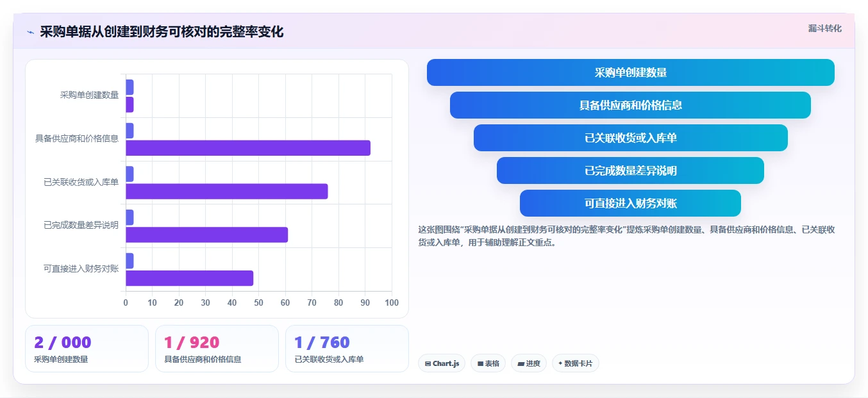Screen dimensions: 868x398
Task: Click the chart axis label 已完成数量差异说明
Action: coord(81,225)
